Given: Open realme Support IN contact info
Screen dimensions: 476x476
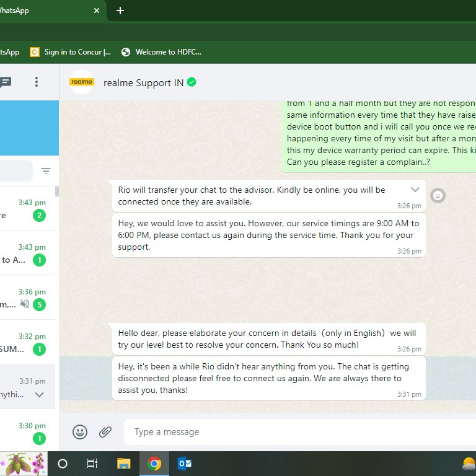Looking at the screenshot, I should pos(143,82).
